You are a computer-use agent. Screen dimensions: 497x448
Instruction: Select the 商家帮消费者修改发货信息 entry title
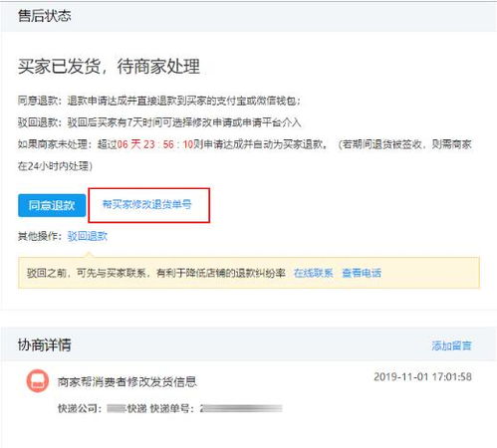pos(127,382)
